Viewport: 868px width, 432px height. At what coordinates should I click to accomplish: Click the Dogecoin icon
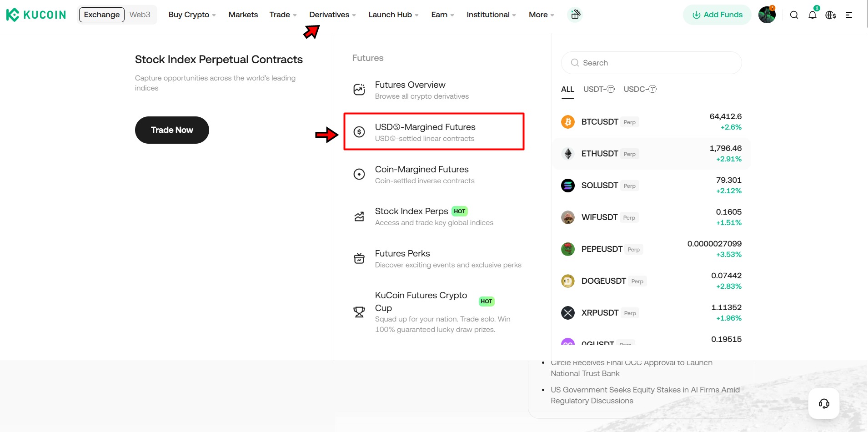(x=568, y=281)
